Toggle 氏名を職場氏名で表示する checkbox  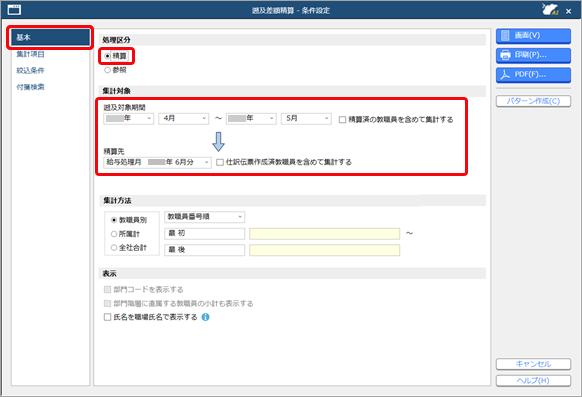pyautogui.click(x=108, y=317)
